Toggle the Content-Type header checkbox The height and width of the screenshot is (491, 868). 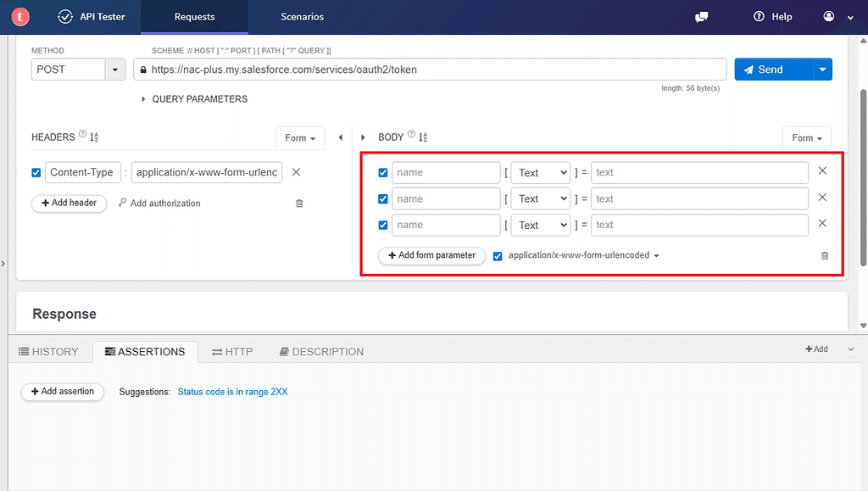[36, 173]
